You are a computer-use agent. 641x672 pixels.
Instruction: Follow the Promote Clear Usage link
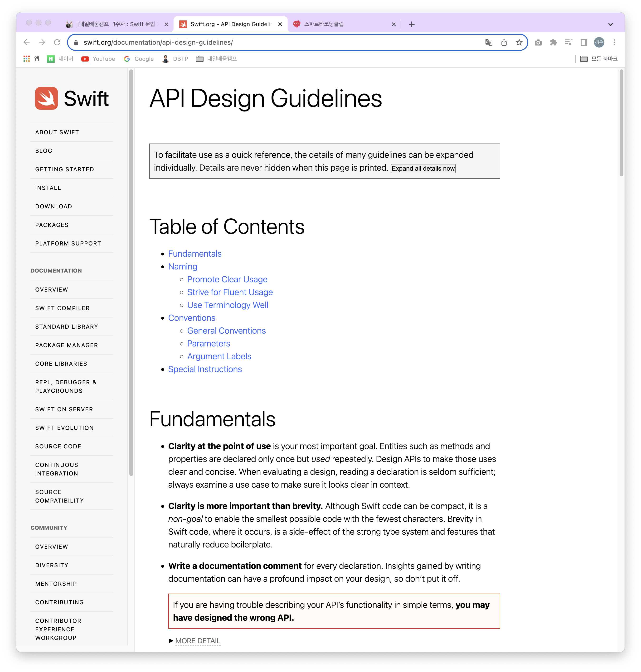click(x=227, y=279)
